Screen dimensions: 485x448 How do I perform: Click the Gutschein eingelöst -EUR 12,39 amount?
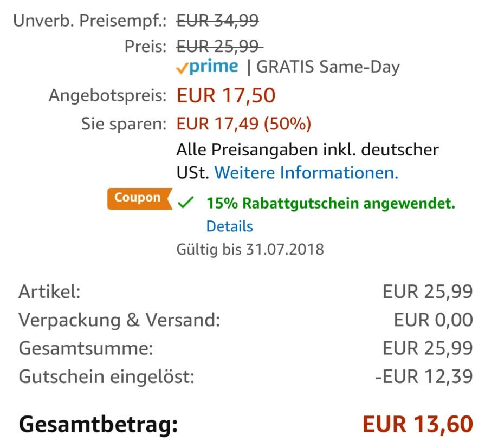424,376
